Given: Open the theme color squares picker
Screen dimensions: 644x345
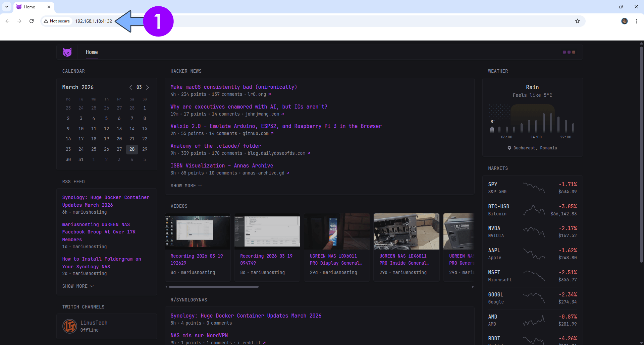Looking at the screenshot, I should pos(569,52).
